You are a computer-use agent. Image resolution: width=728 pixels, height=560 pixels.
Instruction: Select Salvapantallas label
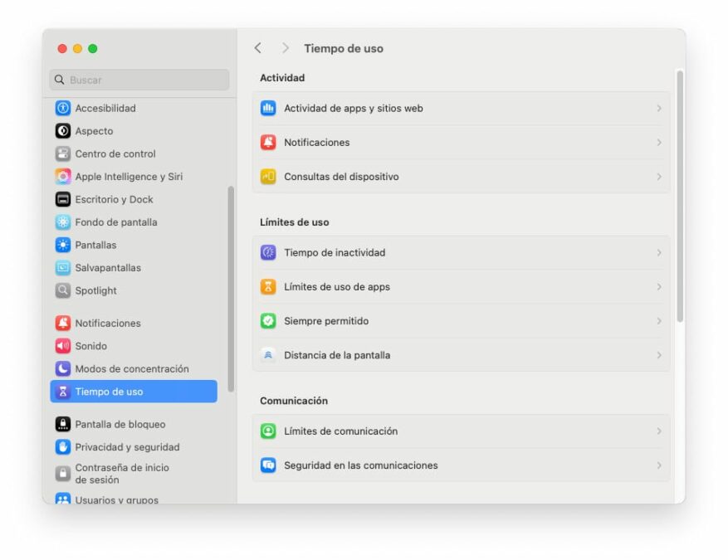108,267
